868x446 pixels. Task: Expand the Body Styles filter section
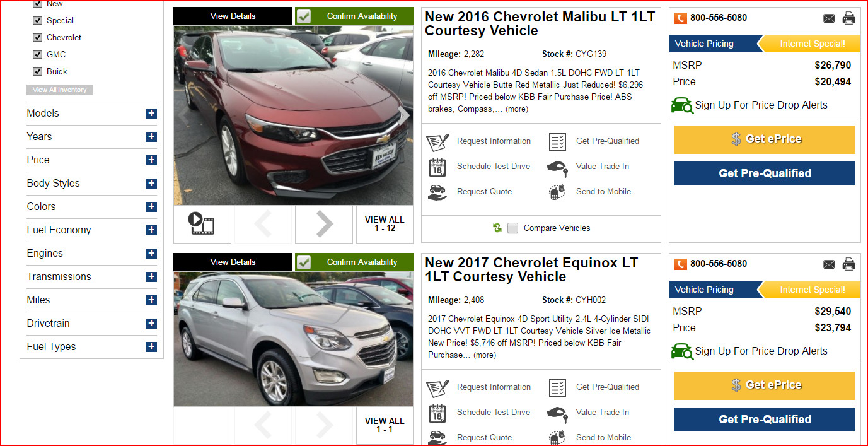point(151,184)
